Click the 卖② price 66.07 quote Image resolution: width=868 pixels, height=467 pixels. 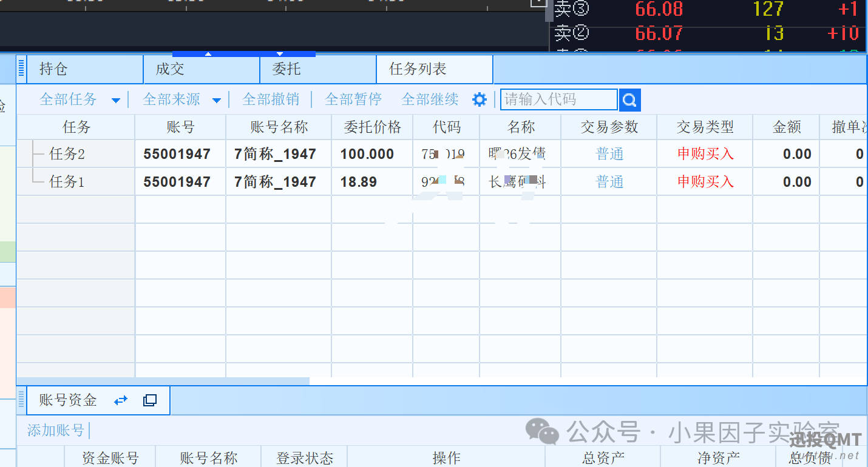[659, 33]
